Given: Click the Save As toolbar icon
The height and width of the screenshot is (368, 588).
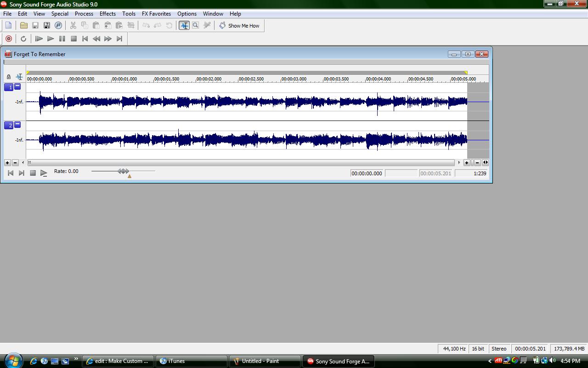Looking at the screenshot, I should [x=47, y=26].
